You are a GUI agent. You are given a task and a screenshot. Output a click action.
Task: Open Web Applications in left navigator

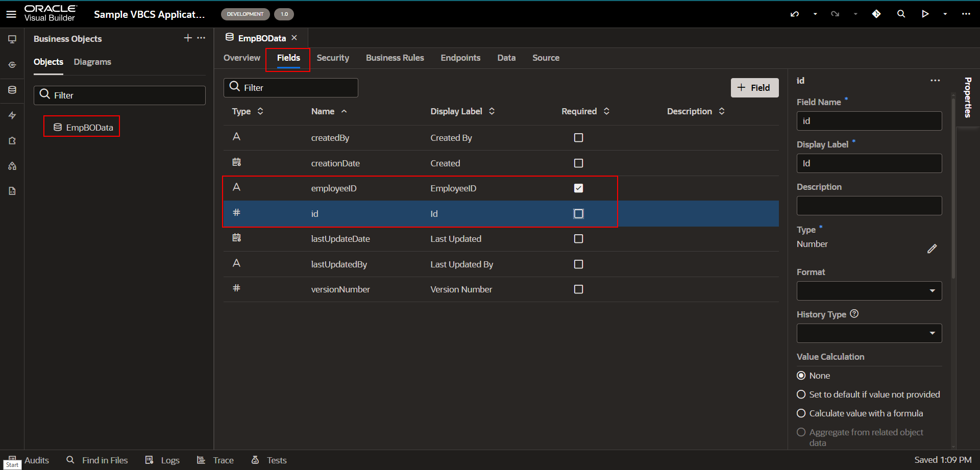point(12,39)
